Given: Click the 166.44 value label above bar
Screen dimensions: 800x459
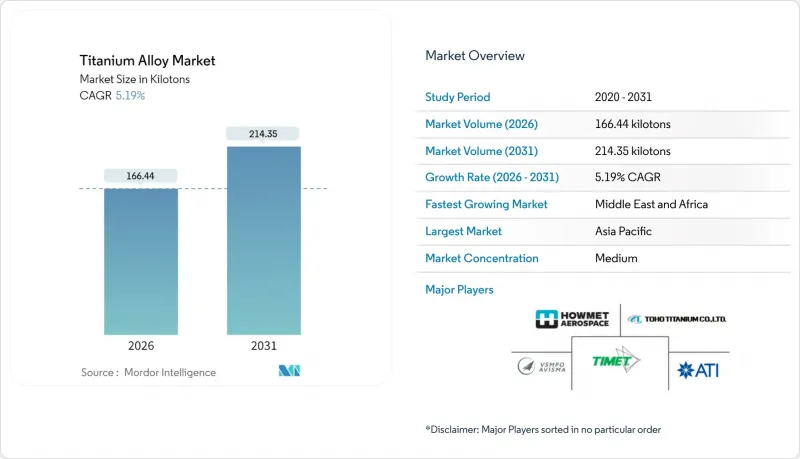Looking at the screenshot, I should 141,175.
